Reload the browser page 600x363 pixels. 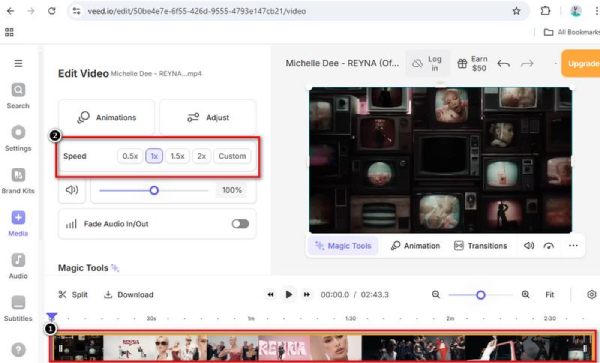tap(52, 11)
